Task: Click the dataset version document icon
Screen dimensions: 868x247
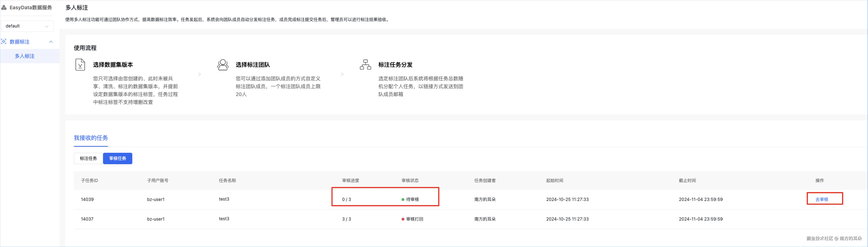Action: [80, 64]
